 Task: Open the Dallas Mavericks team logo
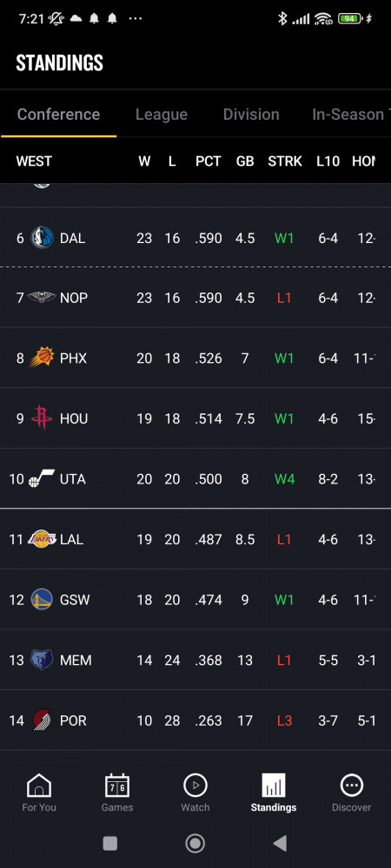point(42,238)
